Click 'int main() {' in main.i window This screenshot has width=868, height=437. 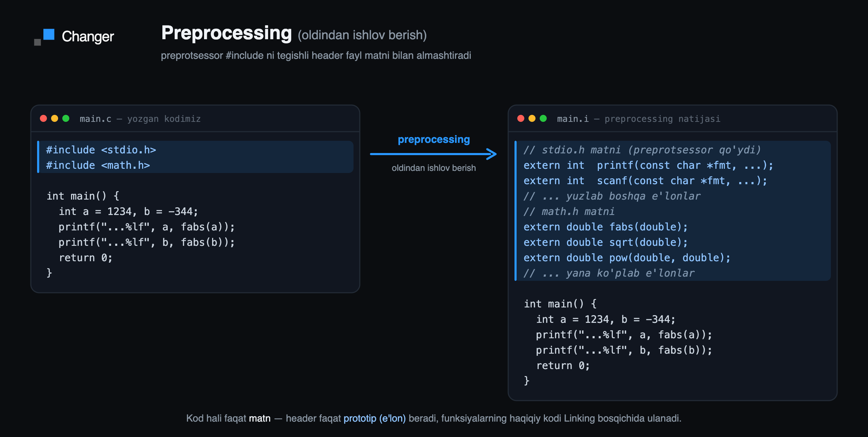coord(560,304)
